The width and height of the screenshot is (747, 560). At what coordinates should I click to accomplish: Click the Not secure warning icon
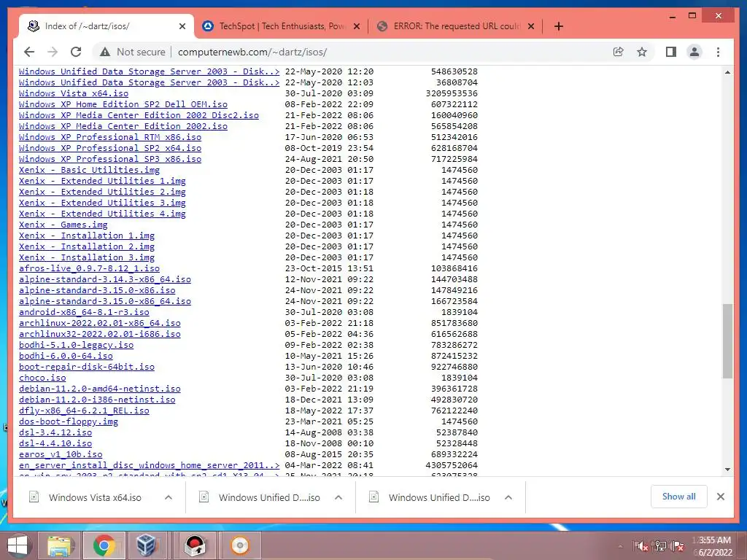(x=105, y=52)
